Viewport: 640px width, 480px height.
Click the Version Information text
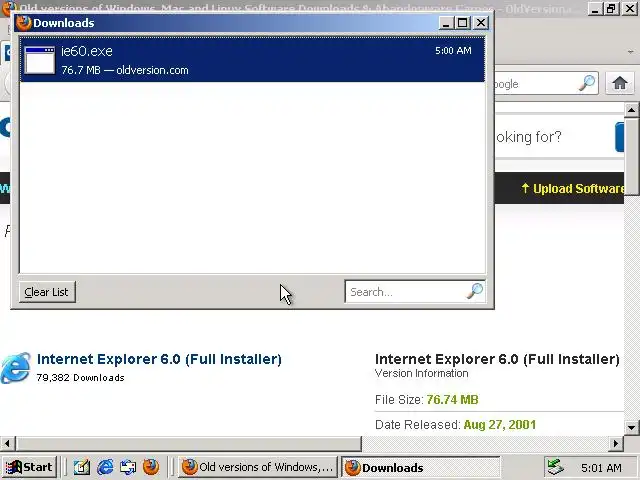pyautogui.click(x=422, y=373)
